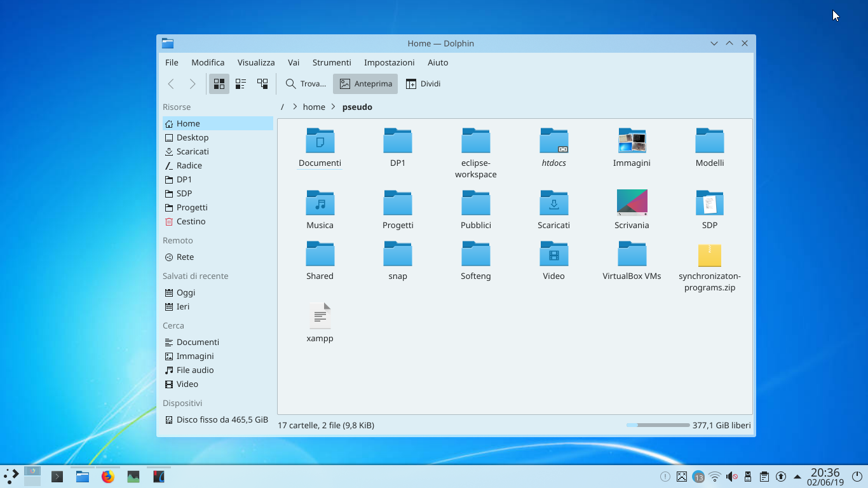The image size is (868, 488).
Task: Show files saved Oggi
Action: point(218,292)
